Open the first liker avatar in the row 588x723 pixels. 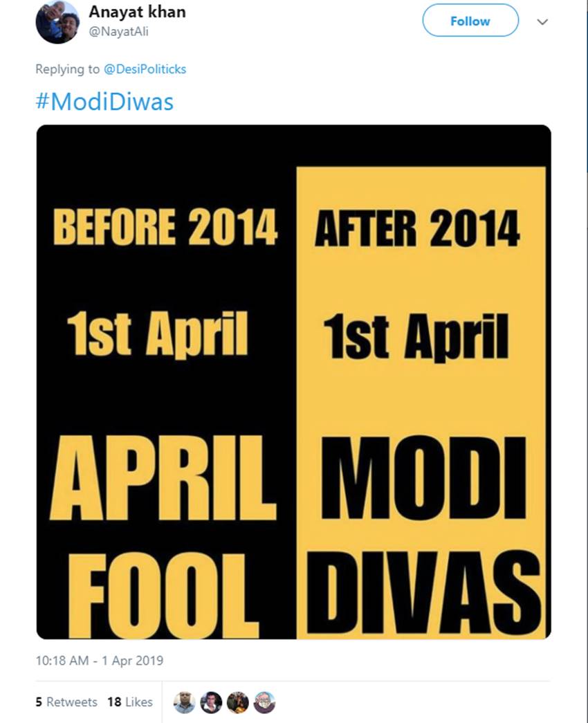(184, 702)
